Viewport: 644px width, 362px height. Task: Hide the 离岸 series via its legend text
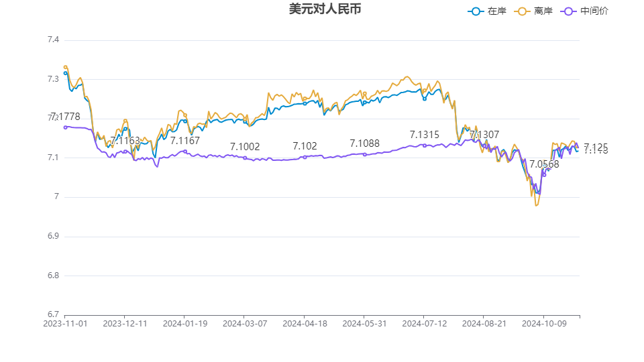(543, 11)
